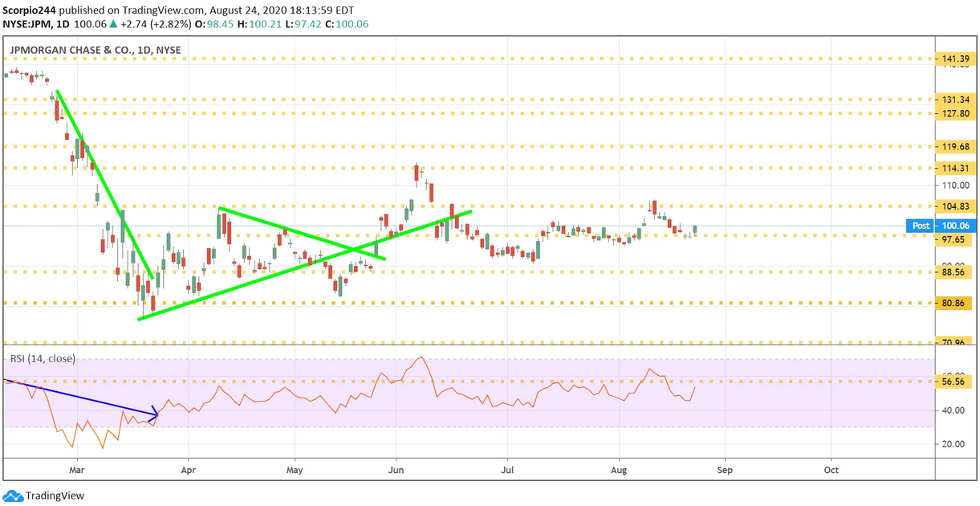Click the blue Post price tag
Viewport: 980px width, 506px height.
920,226
